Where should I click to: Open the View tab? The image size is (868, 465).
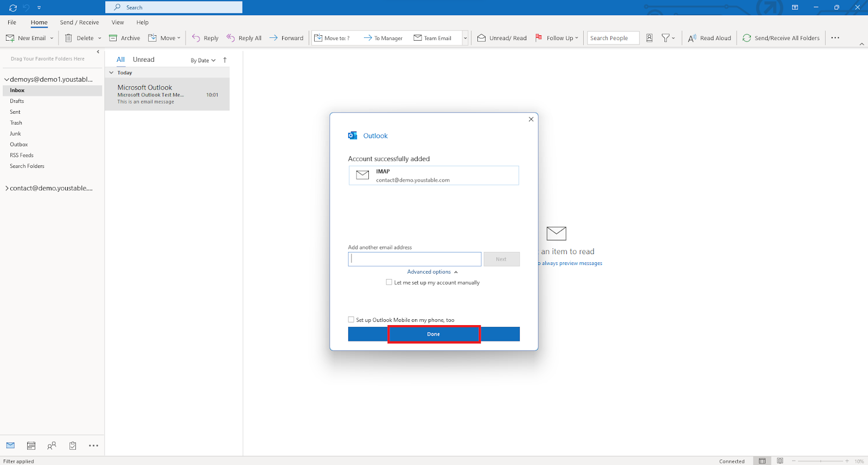(118, 22)
